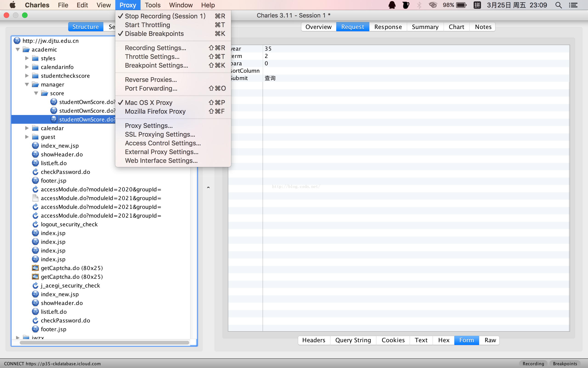Open Reverse Proxies...
This screenshot has height=368, width=588.
pos(173,80)
